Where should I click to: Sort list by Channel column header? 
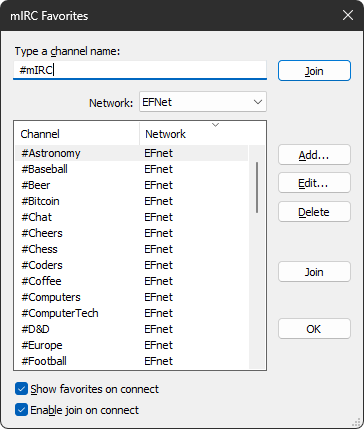pos(77,134)
